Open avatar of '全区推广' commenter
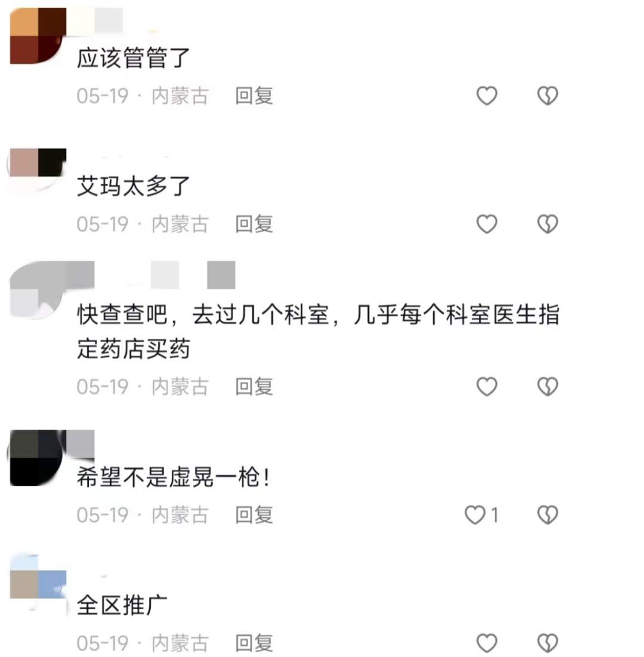Viewport: 644px width, 657px height. [38, 585]
